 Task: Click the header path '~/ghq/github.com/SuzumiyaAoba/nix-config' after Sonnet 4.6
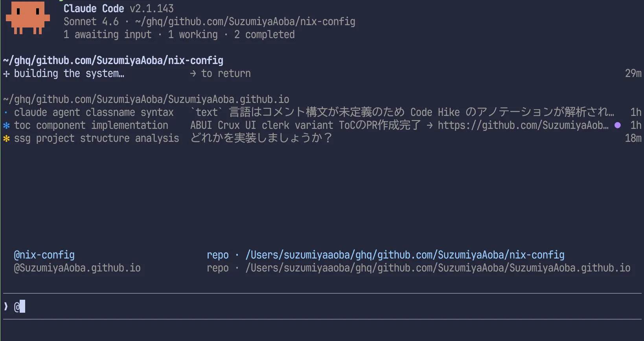tap(245, 22)
